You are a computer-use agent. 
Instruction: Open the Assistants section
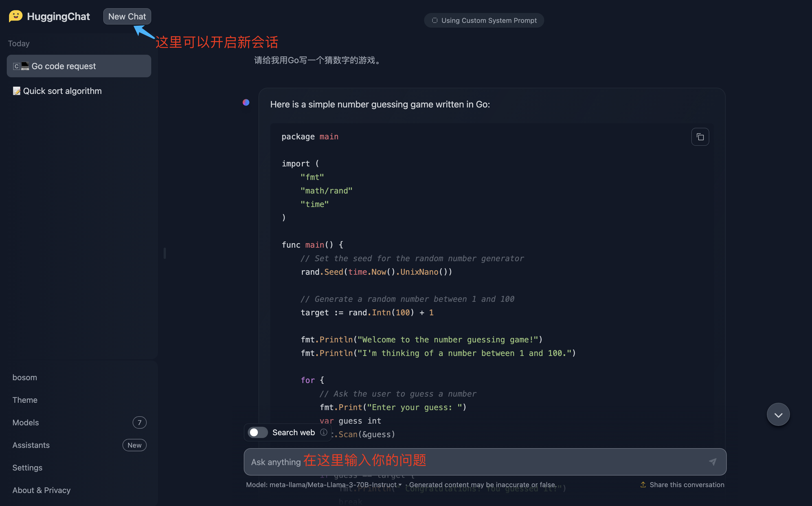coord(31,445)
